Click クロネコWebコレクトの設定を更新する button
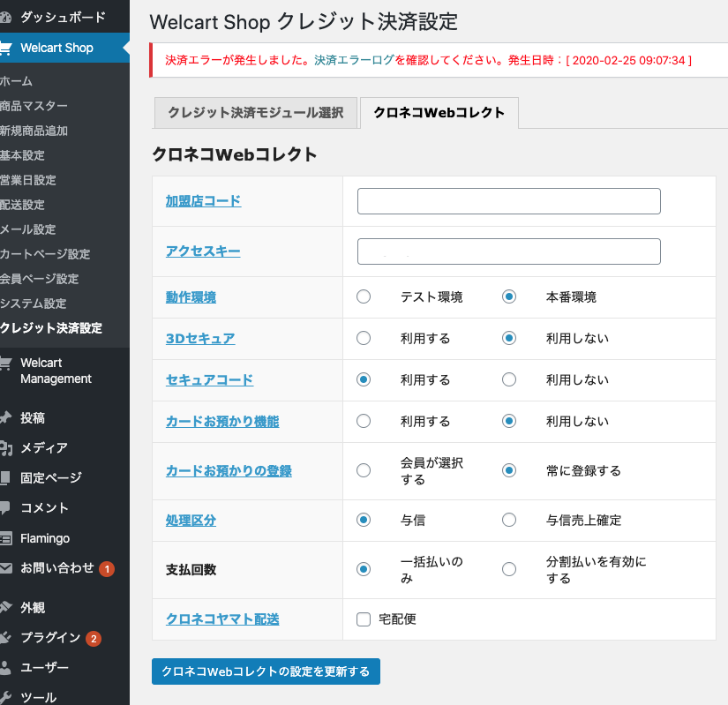Viewport: 728px width, 705px height. (x=266, y=671)
